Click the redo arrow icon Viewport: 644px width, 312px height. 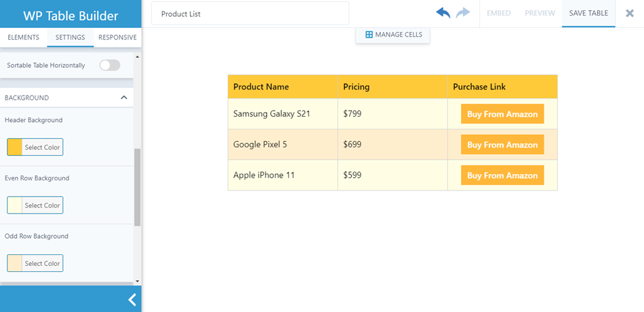463,14
